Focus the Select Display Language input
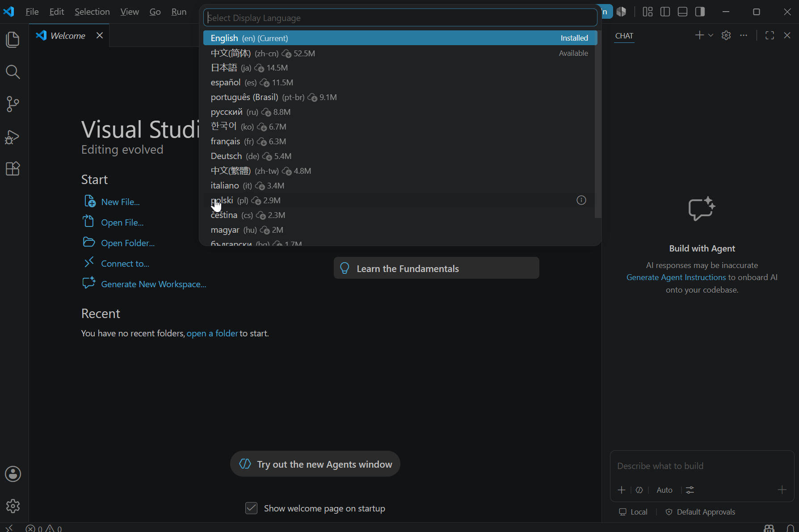Image resolution: width=799 pixels, height=532 pixels. pyautogui.click(x=400, y=18)
